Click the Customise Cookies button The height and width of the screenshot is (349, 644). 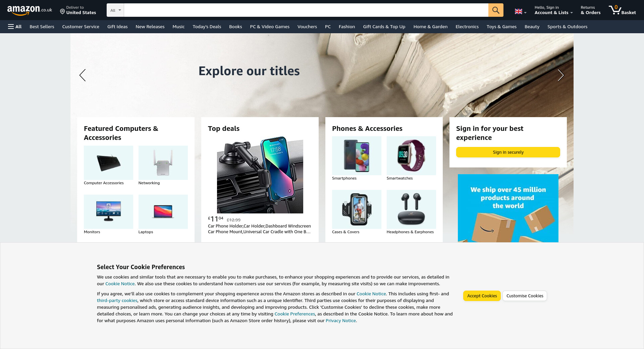click(525, 296)
